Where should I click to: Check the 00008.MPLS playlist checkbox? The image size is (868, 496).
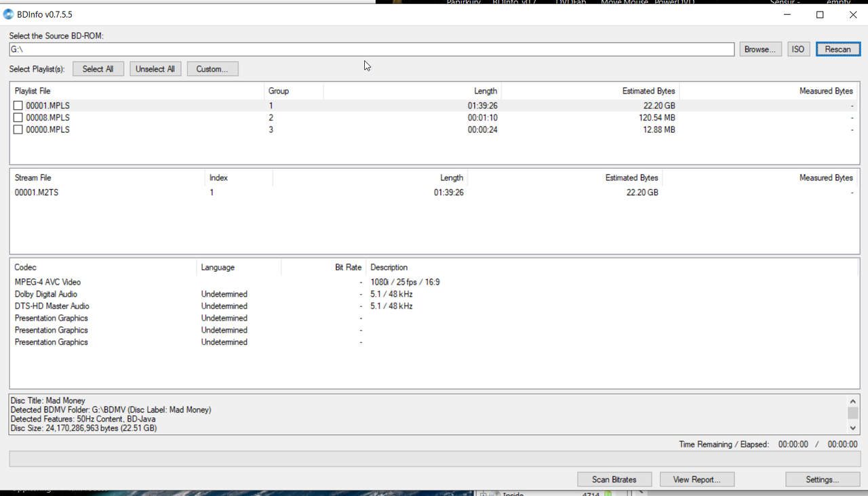tap(18, 118)
